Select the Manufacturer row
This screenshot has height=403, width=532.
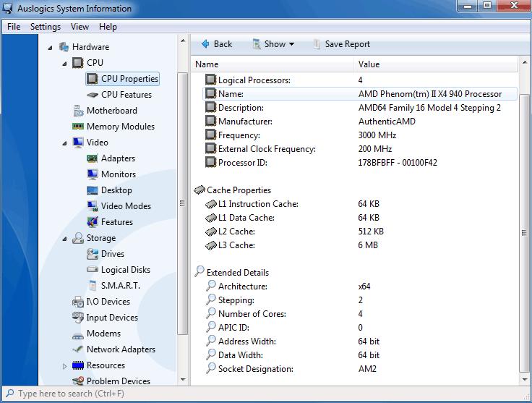click(360, 122)
